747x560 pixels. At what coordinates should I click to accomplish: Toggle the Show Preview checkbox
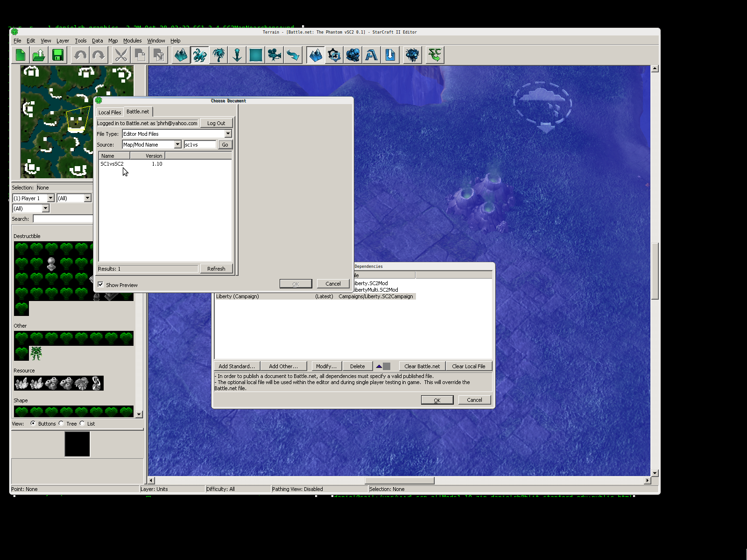point(101,285)
